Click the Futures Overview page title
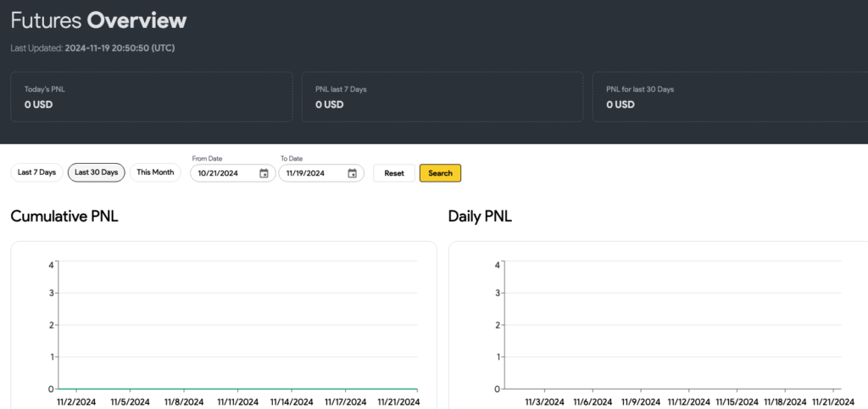The width and height of the screenshot is (868, 409). click(x=98, y=20)
